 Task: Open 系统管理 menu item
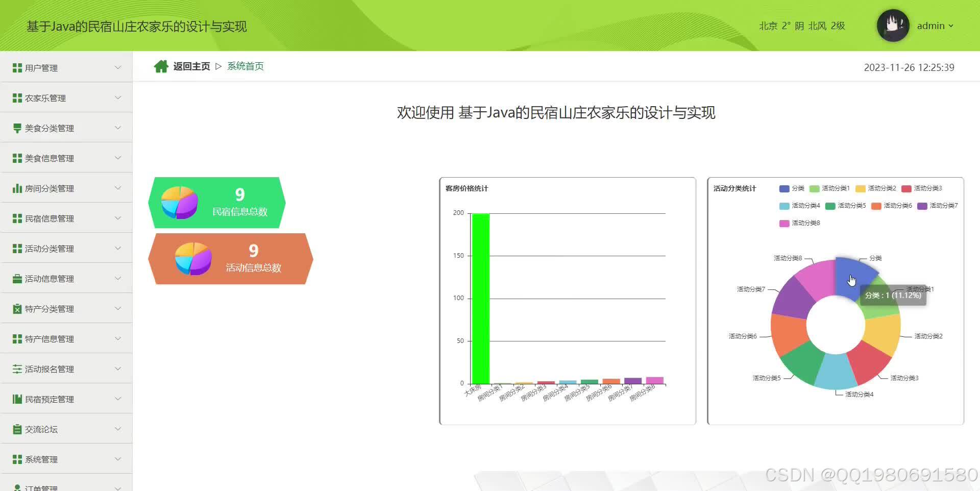tap(66, 459)
